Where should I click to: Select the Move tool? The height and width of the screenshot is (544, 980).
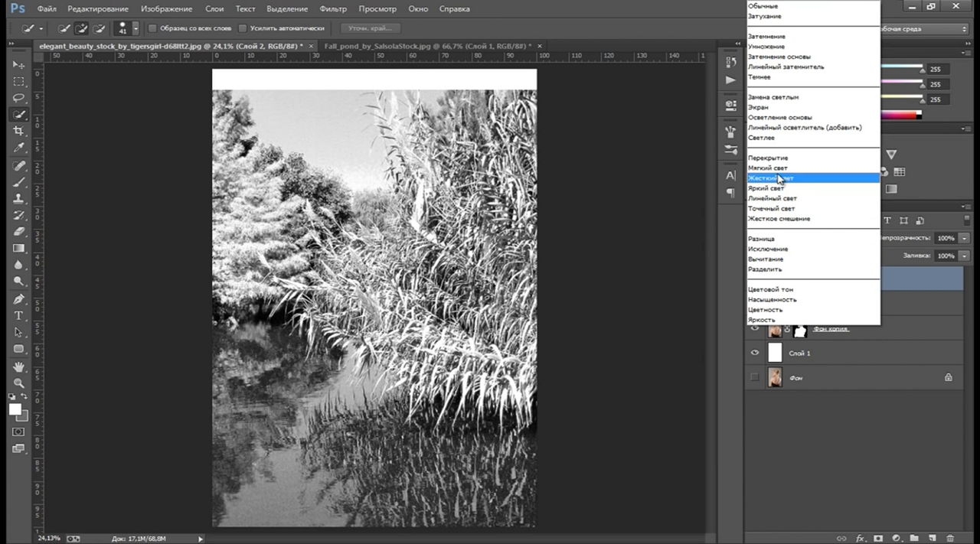(x=19, y=64)
